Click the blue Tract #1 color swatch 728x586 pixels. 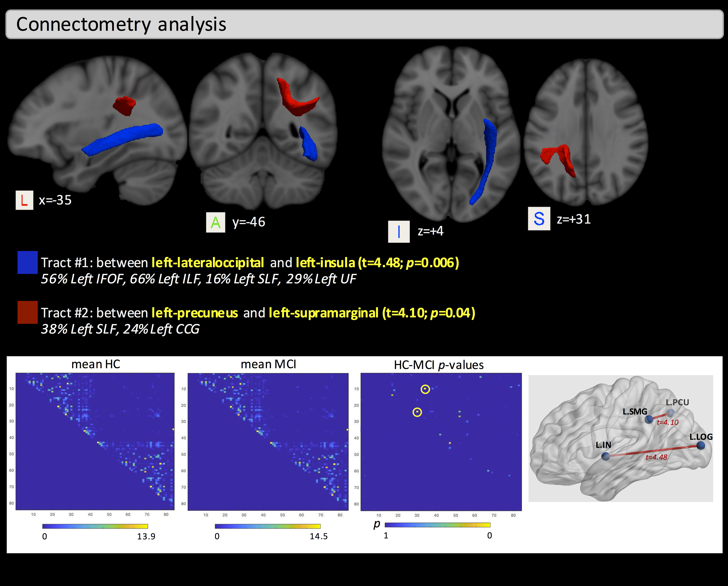pos(27,262)
